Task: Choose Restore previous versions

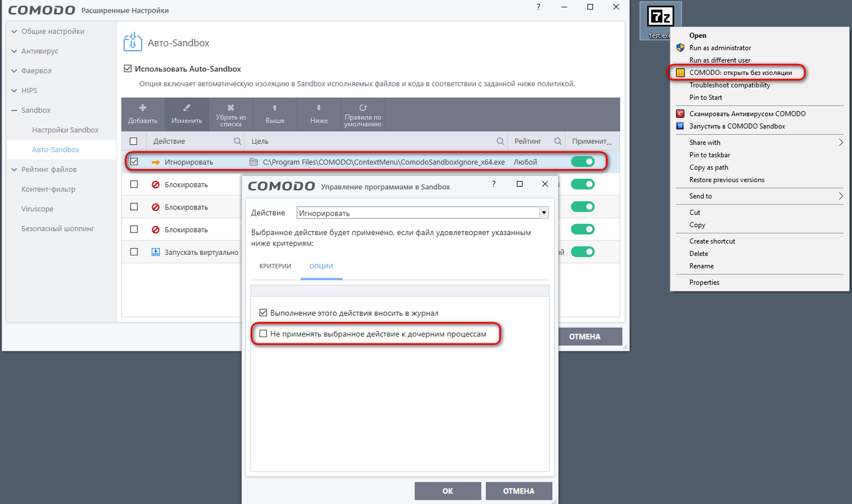Action: [x=727, y=180]
